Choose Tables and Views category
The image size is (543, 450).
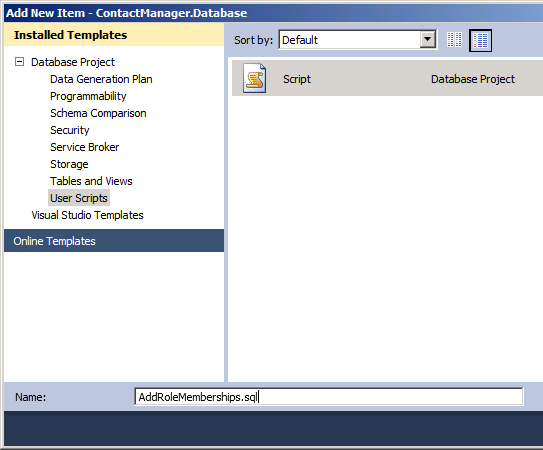(91, 181)
